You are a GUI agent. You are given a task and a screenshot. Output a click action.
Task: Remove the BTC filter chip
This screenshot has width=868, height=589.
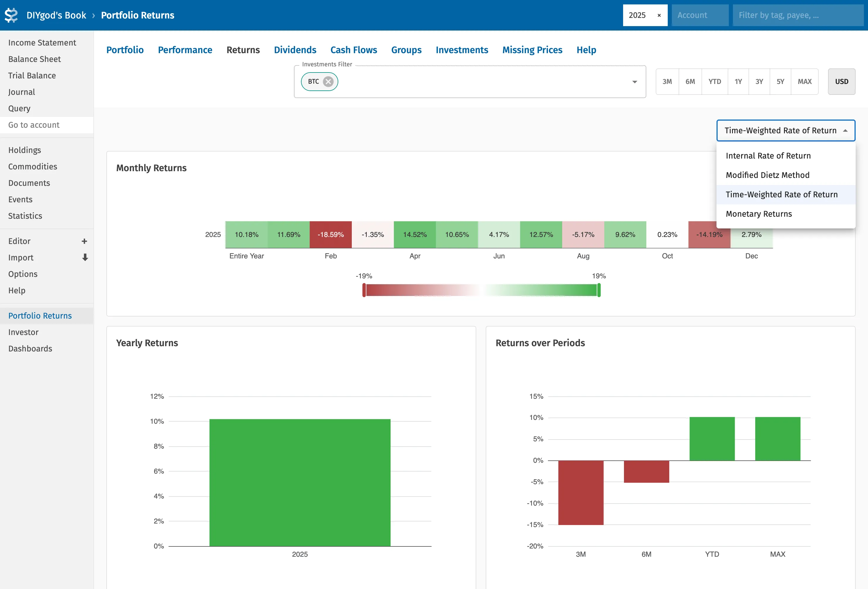[x=328, y=81]
